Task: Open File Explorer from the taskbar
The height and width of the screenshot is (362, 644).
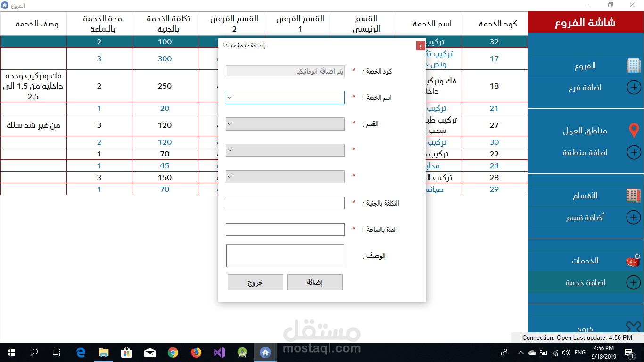Action: pos(103,352)
